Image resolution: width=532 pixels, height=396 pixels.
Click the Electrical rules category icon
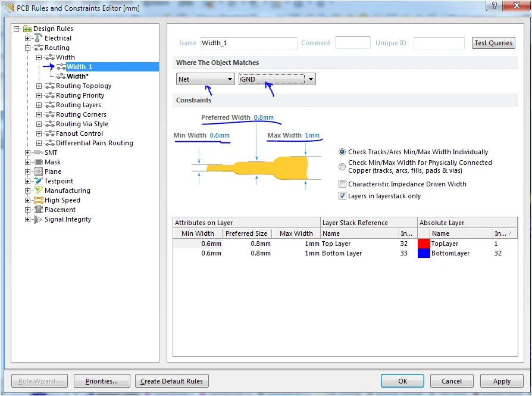point(38,38)
